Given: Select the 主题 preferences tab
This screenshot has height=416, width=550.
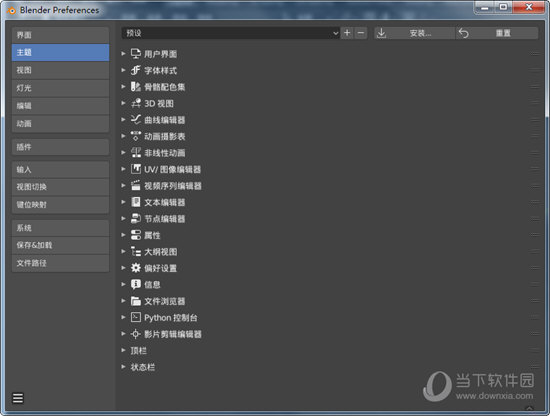Looking at the screenshot, I should (60, 52).
